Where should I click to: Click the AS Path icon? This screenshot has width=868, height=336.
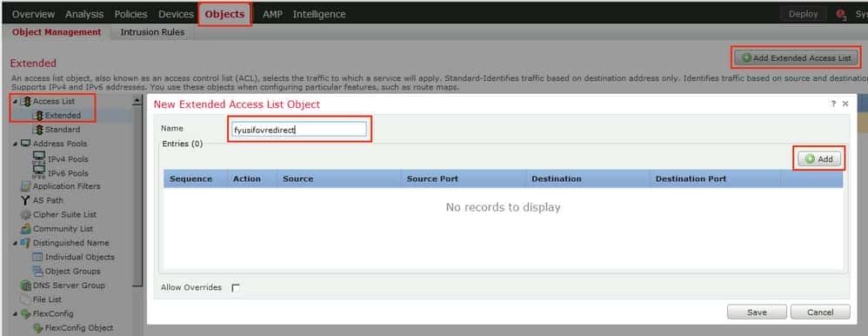click(25, 200)
